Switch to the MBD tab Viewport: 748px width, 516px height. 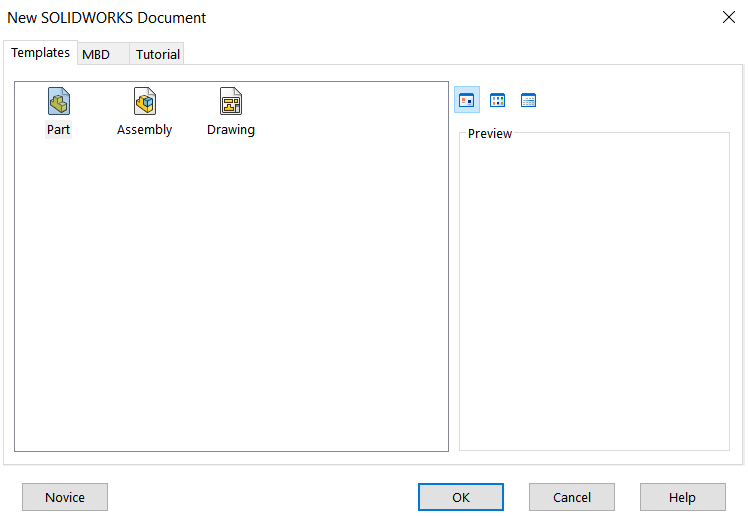coord(96,54)
